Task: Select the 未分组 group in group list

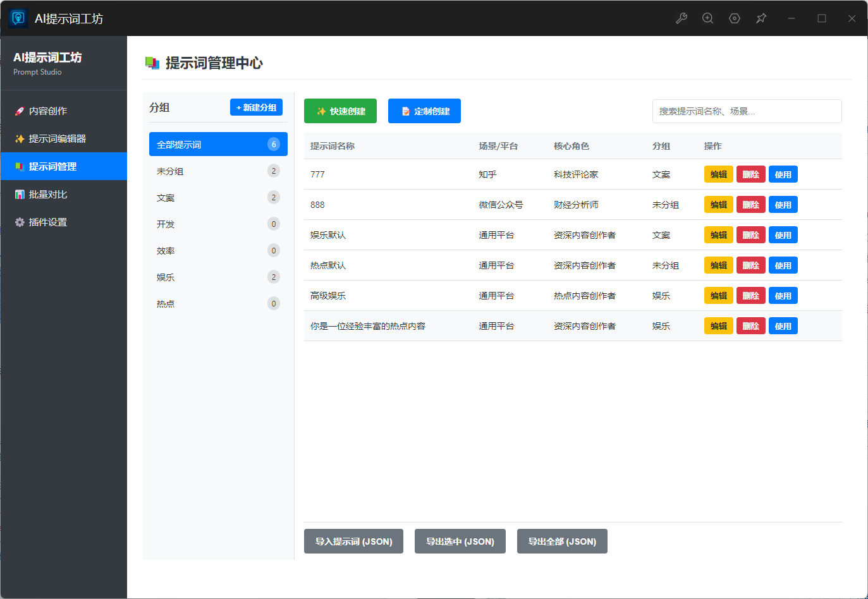Action: tap(218, 171)
